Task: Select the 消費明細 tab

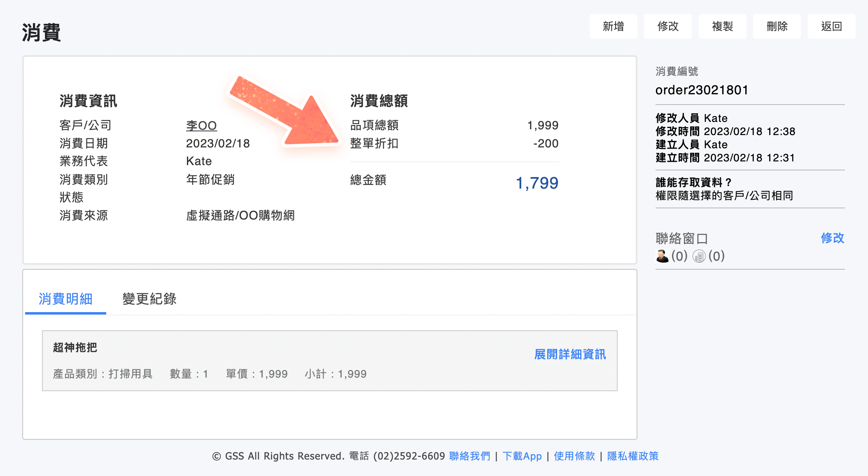Action: (x=65, y=299)
